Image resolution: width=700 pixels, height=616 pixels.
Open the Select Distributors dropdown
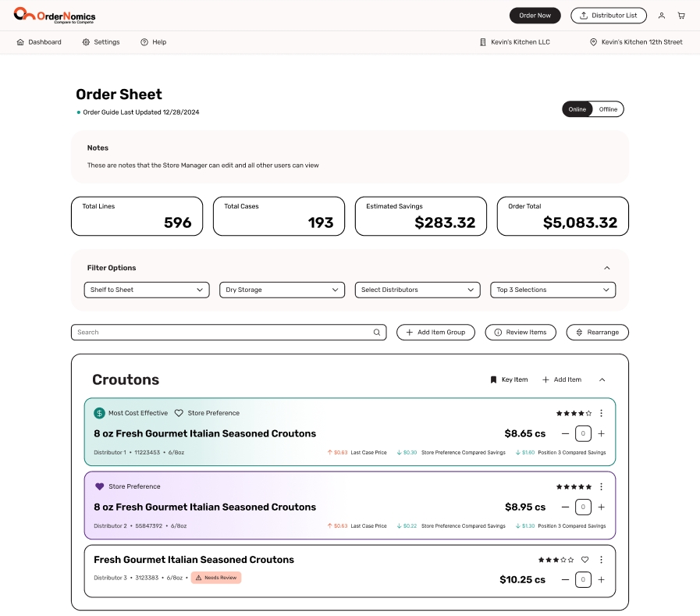tap(418, 290)
